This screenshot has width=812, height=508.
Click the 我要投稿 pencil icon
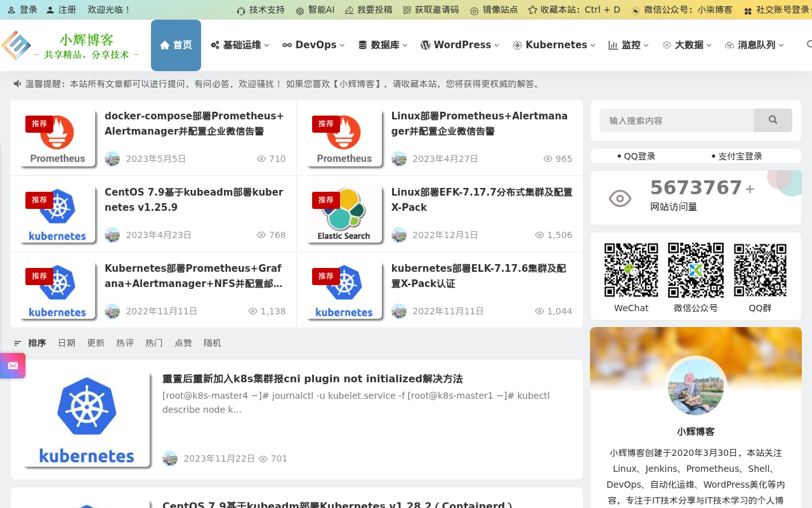click(349, 11)
